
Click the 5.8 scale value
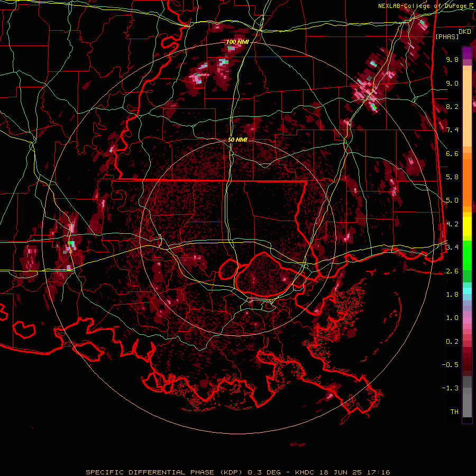(x=452, y=177)
